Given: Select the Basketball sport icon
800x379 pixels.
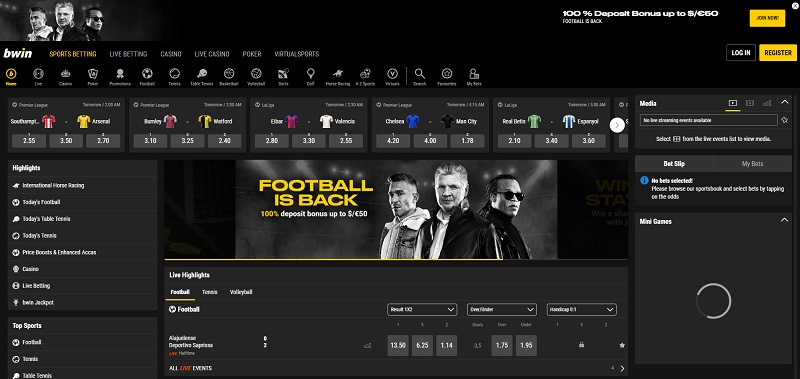Looking at the screenshot, I should 229,77.
